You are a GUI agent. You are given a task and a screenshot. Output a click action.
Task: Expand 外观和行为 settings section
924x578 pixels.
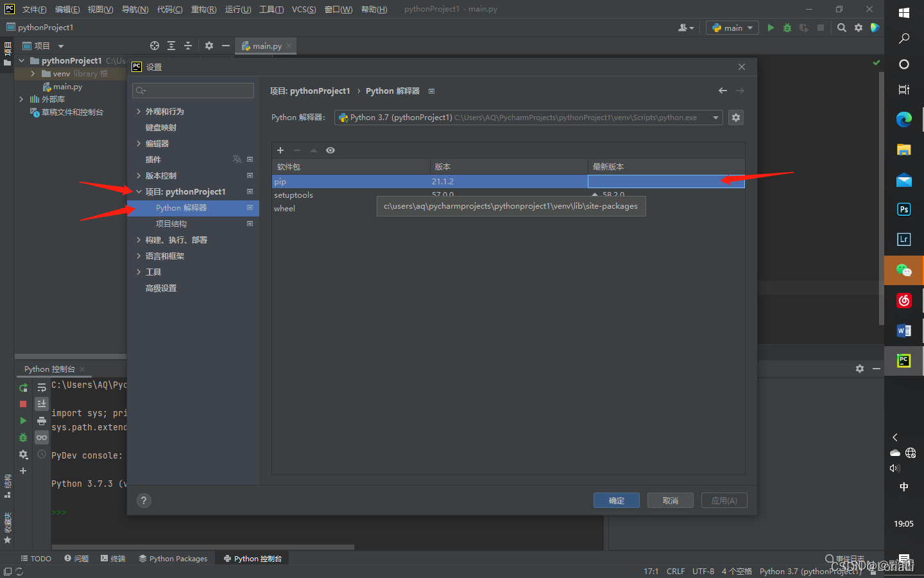[x=139, y=112]
